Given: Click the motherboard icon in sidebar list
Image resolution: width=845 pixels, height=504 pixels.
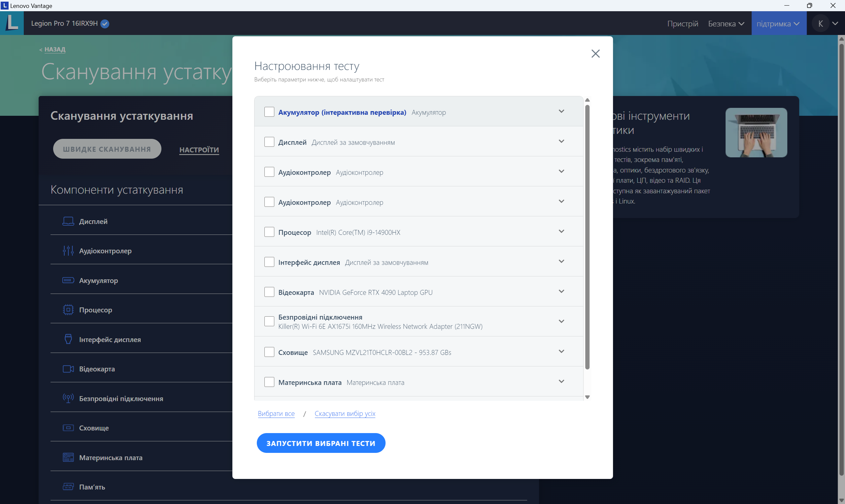Looking at the screenshot, I should point(68,457).
